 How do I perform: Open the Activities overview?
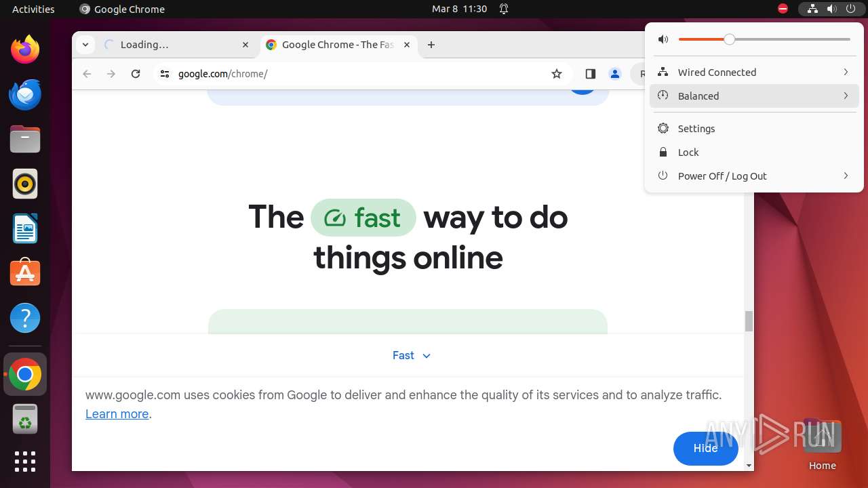pyautogui.click(x=33, y=9)
